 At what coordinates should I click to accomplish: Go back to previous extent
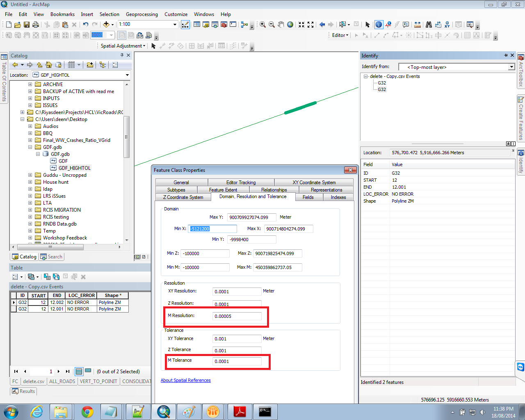click(x=322, y=25)
